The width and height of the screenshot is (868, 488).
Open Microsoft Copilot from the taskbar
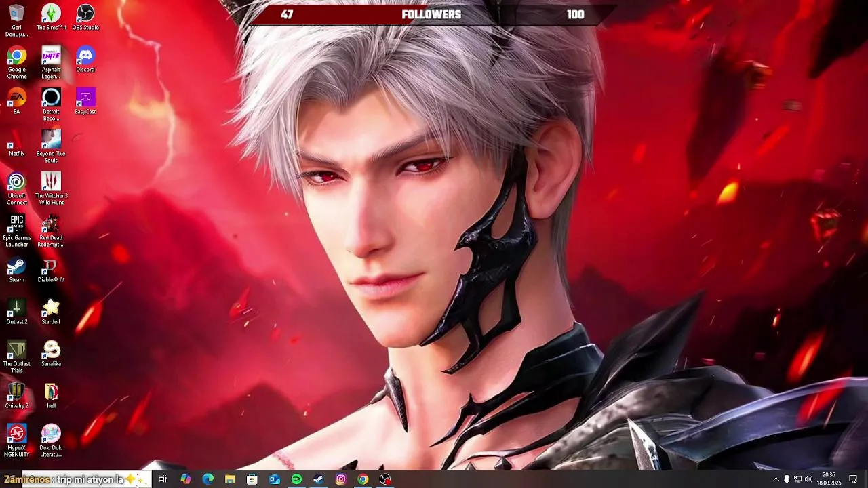click(185, 479)
